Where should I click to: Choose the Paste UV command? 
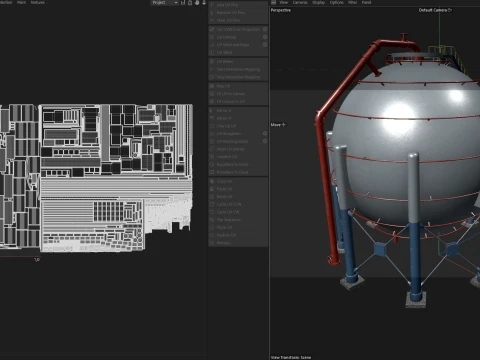(x=238, y=189)
